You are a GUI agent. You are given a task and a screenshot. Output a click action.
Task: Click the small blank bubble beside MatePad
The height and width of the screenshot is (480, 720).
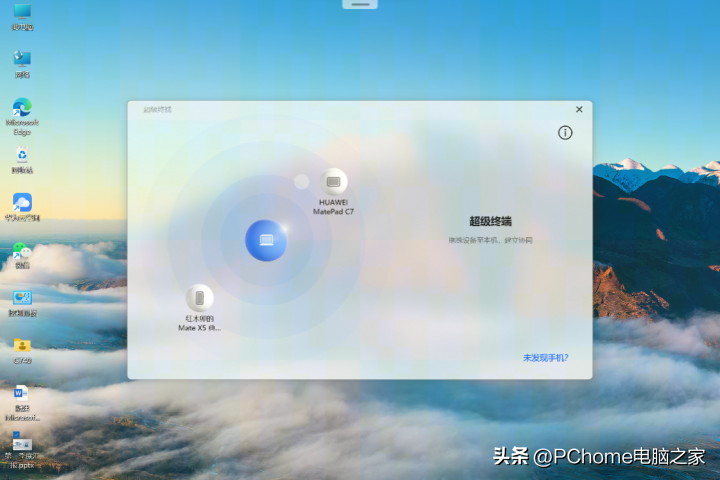pos(301,181)
